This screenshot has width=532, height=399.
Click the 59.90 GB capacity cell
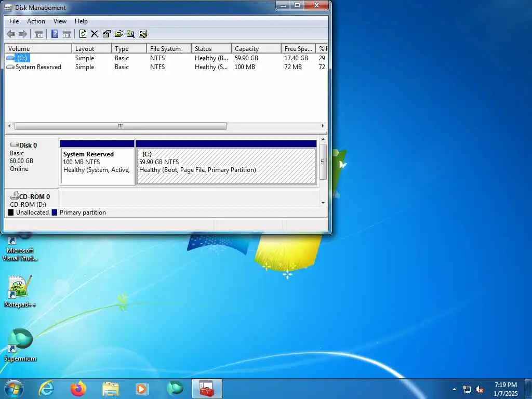pos(246,58)
